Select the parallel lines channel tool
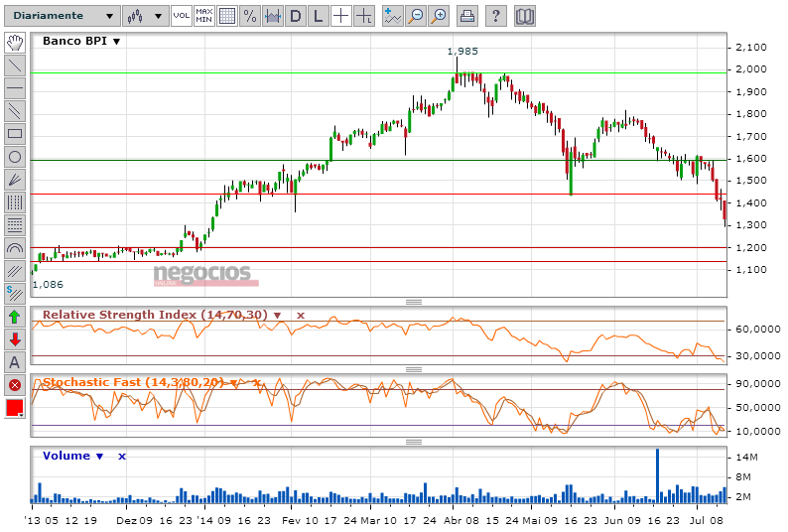This screenshot has width=788, height=532. 15,111
